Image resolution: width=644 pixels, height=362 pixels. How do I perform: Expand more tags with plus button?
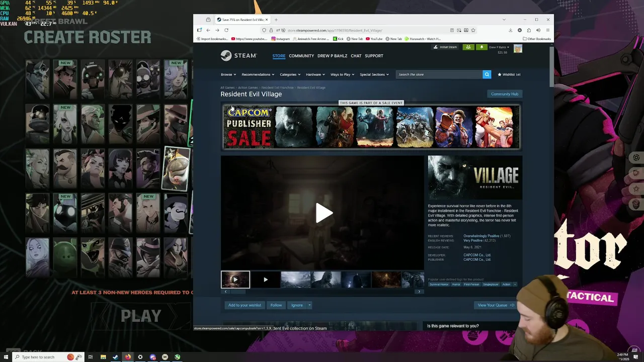pyautogui.click(x=515, y=285)
